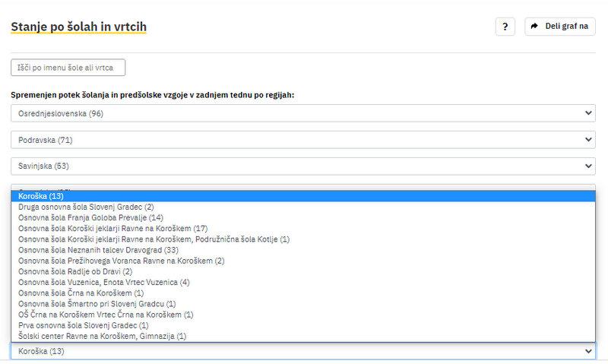Screen dimensions: 608x364
Task: Click the question mark help button
Action: [x=505, y=27]
